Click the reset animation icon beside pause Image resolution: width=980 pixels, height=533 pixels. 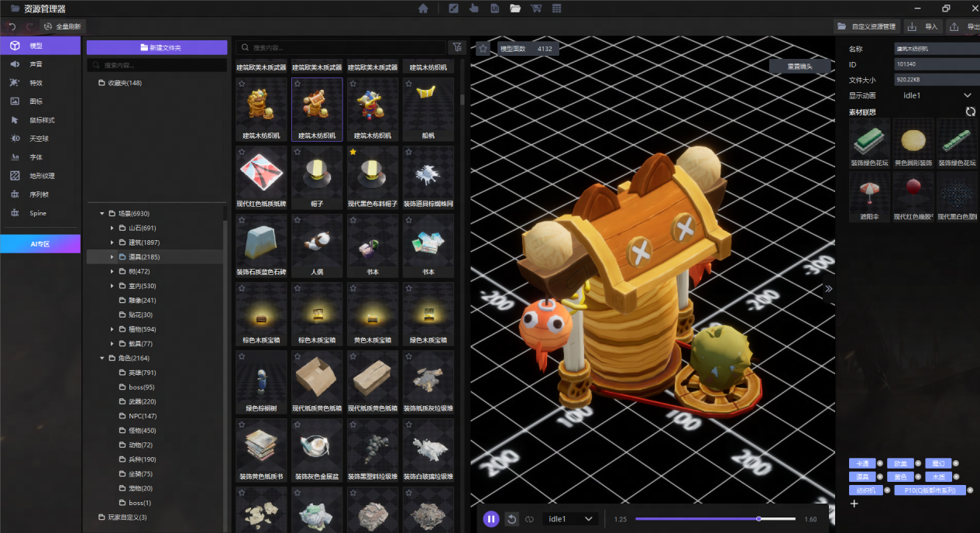(511, 519)
